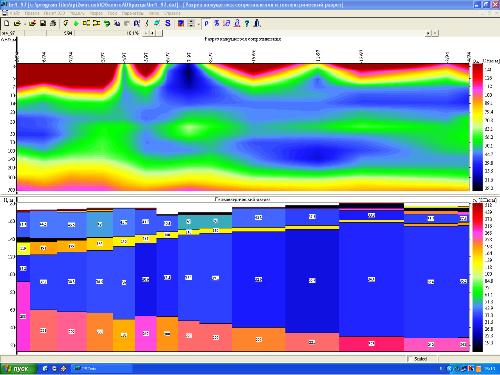Click the blue S toolbar icon
The image size is (500, 375).
pyautogui.click(x=168, y=23)
